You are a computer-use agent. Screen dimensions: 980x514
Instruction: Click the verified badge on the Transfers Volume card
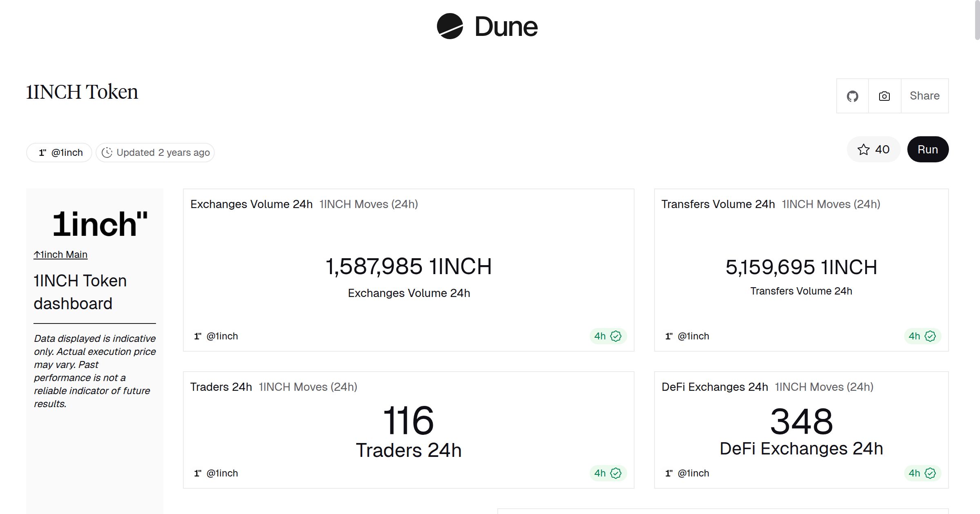pos(930,336)
